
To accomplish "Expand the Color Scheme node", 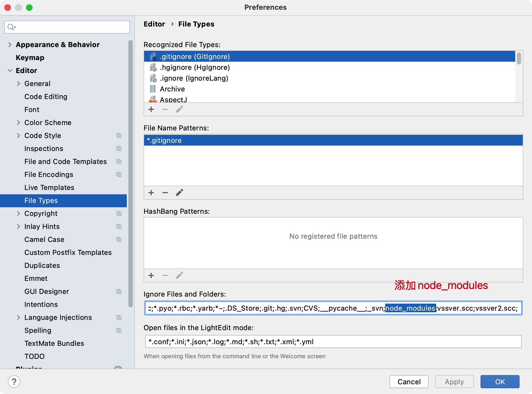I will 18,123.
